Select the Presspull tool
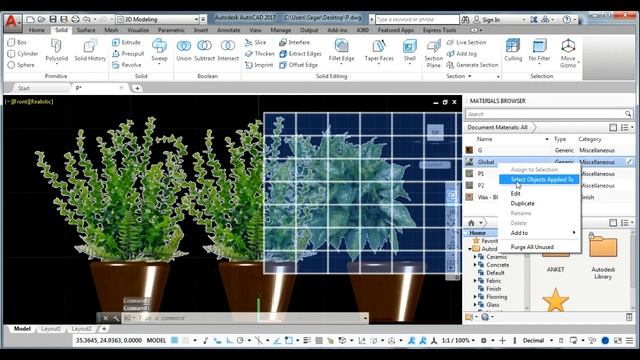Viewport: 640px width, 360px height. point(128,53)
